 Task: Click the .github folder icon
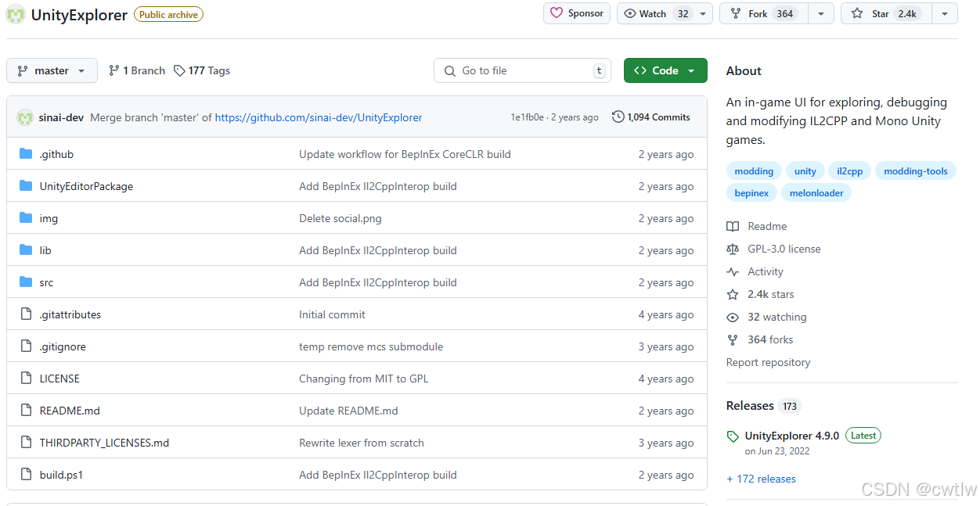[x=26, y=154]
